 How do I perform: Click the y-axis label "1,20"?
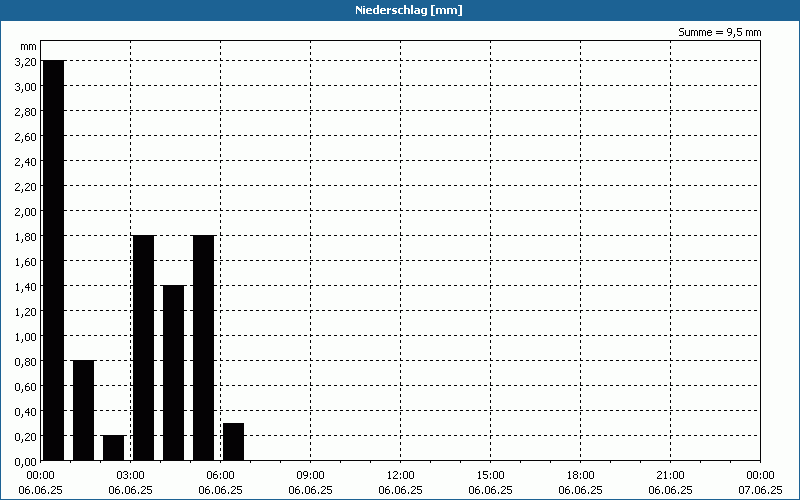(x=26, y=312)
